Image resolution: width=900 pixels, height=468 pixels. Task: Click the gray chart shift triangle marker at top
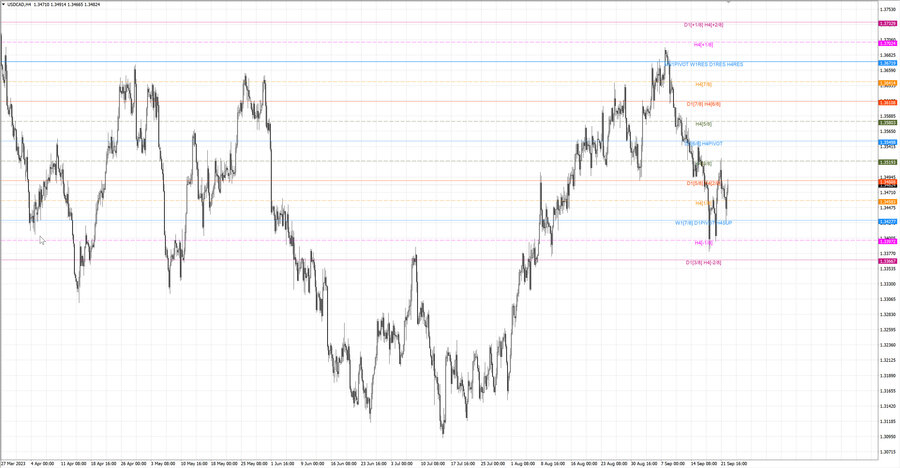[728, 2]
